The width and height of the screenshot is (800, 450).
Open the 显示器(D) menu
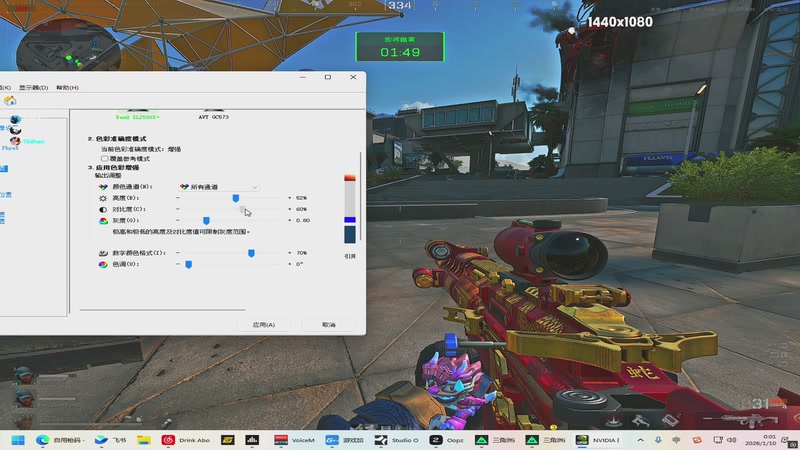34,88
